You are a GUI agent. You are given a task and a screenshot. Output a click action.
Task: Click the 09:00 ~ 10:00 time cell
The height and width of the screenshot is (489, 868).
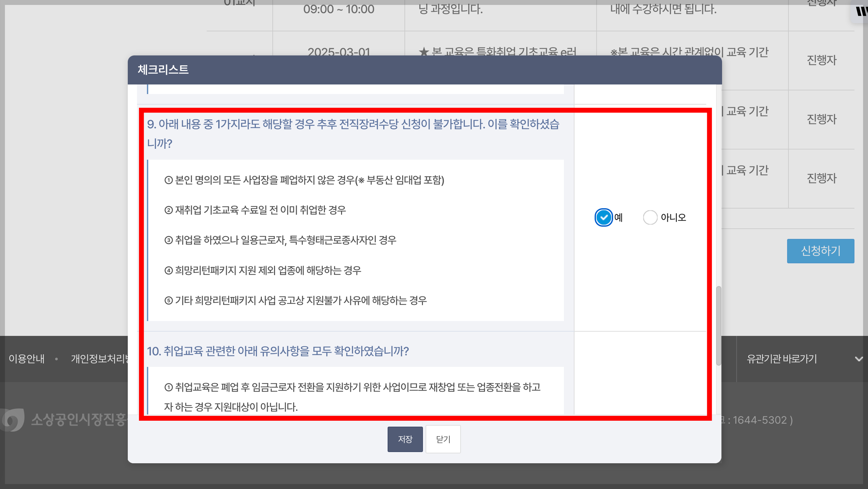(x=338, y=9)
